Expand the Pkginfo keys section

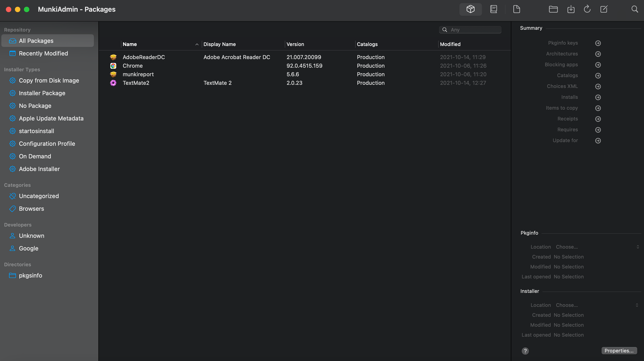click(x=598, y=43)
